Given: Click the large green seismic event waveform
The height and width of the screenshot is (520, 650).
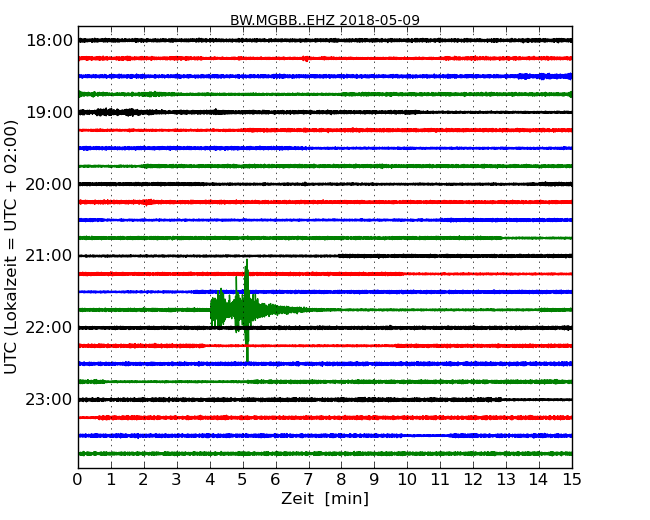Looking at the screenshot, I should [x=247, y=310].
